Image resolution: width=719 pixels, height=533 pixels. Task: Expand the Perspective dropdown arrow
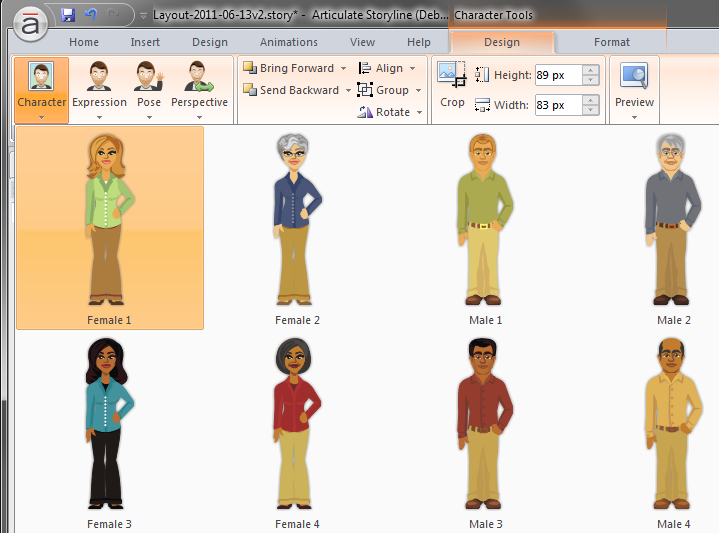[199, 117]
